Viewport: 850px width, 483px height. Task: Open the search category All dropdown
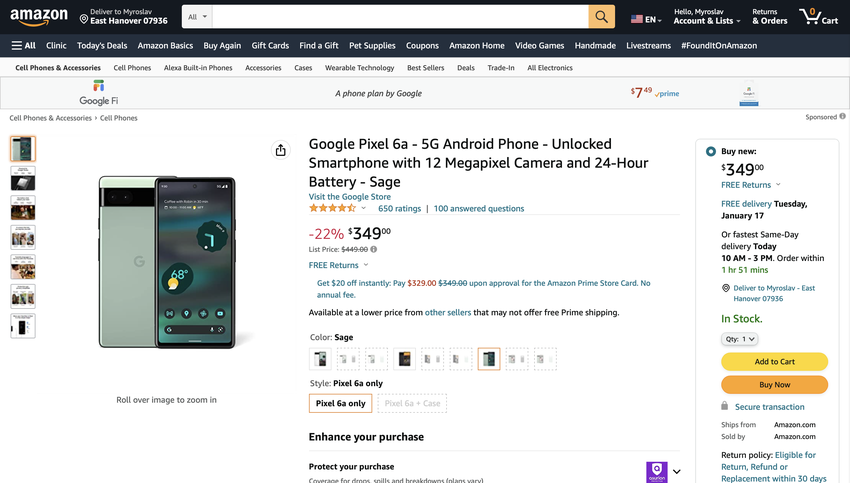click(x=197, y=17)
